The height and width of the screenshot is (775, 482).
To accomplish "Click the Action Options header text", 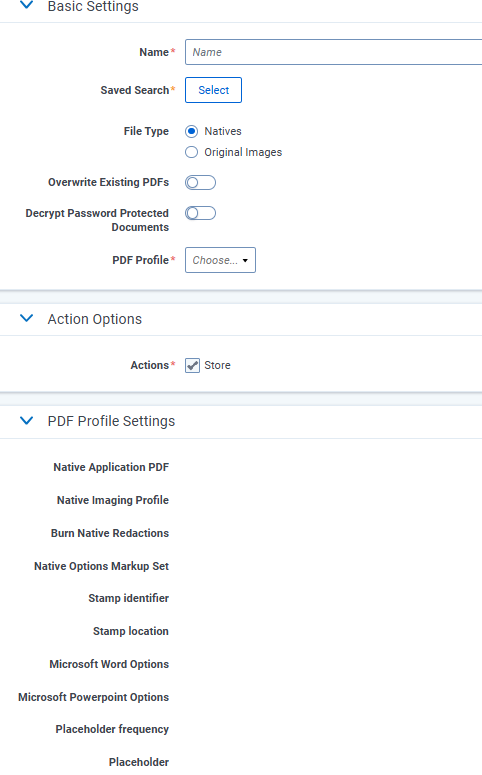I will tap(94, 319).
